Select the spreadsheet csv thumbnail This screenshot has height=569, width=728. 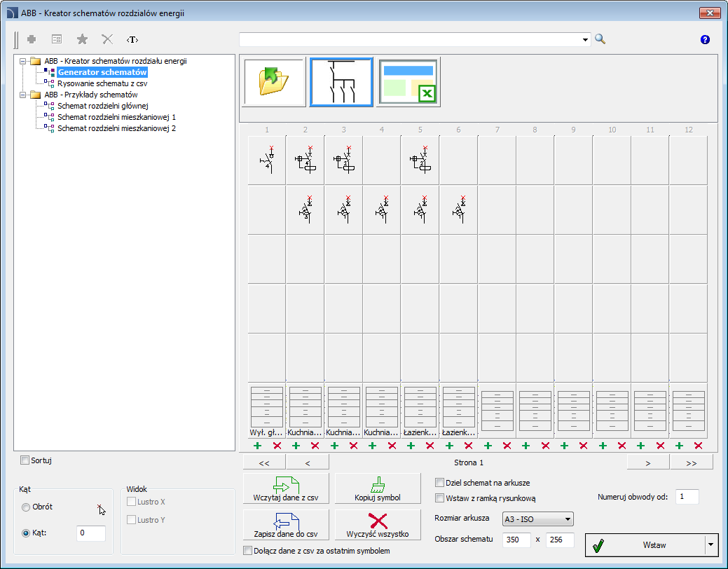[x=408, y=82]
